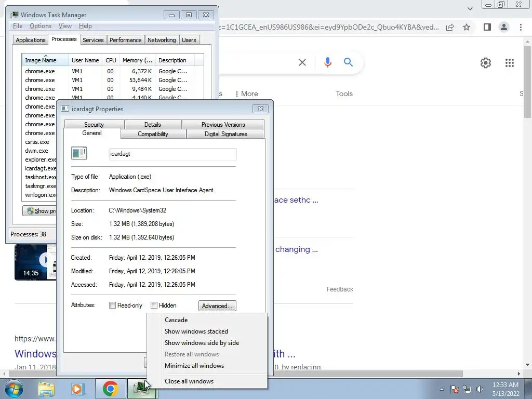
Task: Share this page from address bar
Action: click(450, 27)
